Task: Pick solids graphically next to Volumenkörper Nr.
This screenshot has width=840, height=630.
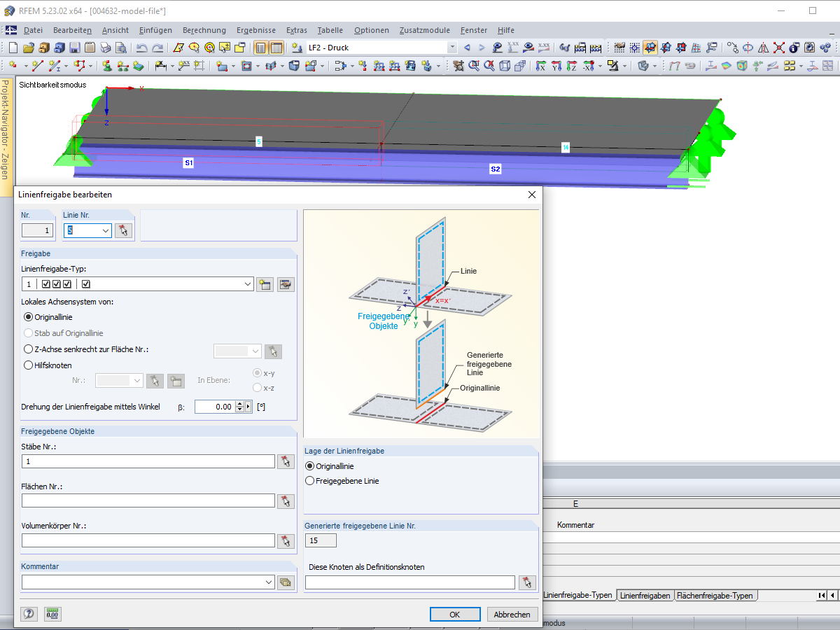Action: [286, 540]
